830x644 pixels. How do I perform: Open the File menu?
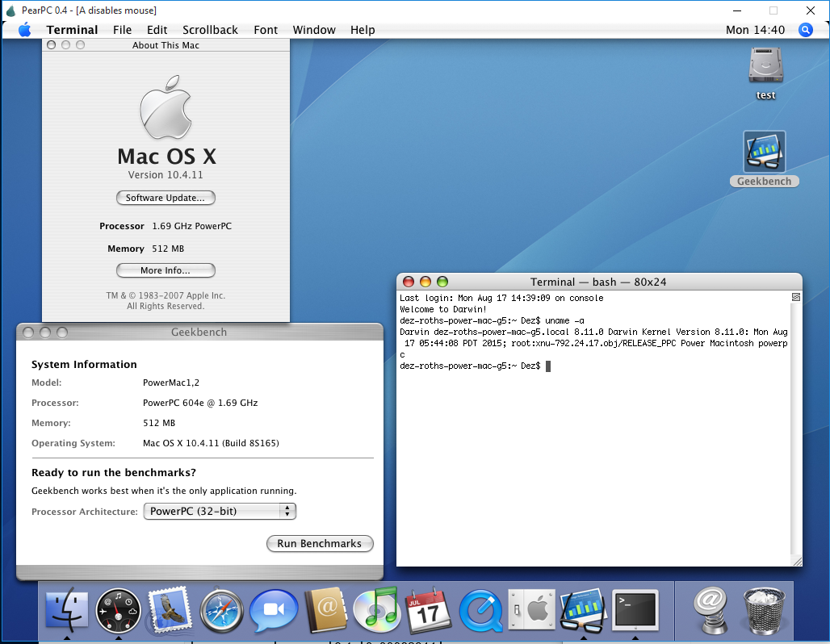click(122, 30)
